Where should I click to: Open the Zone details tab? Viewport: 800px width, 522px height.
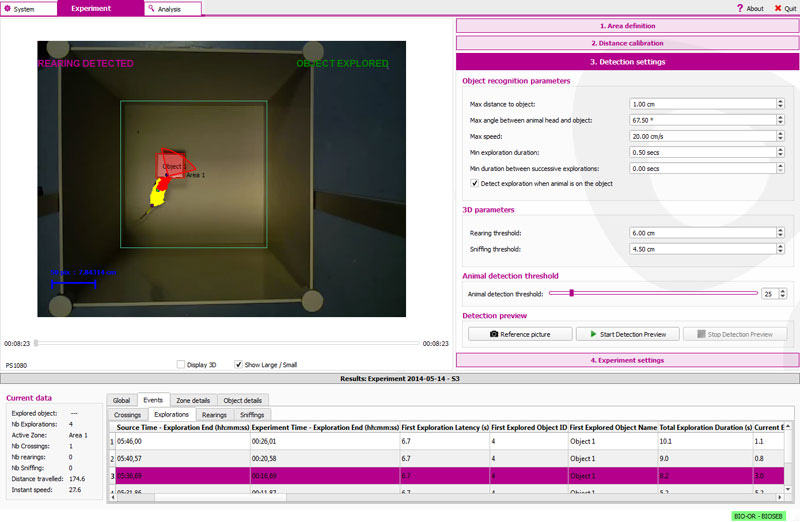(x=193, y=401)
